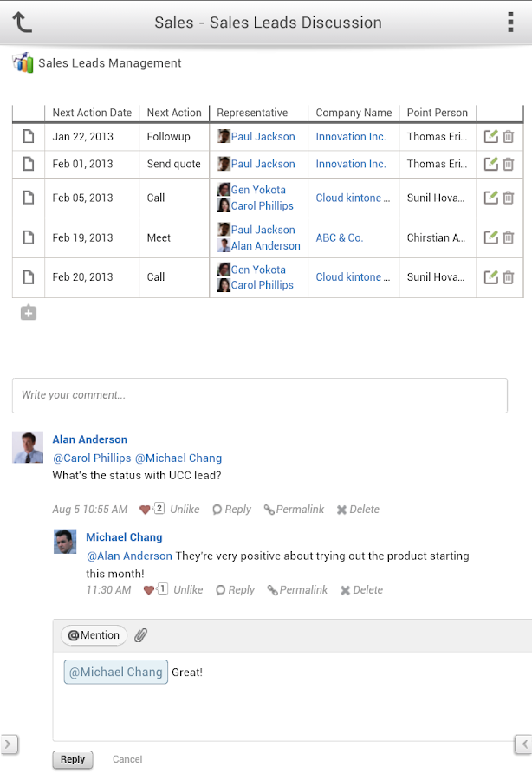The height and width of the screenshot is (780, 532).
Task: Insert a mention with @Mention button
Action: 94,635
